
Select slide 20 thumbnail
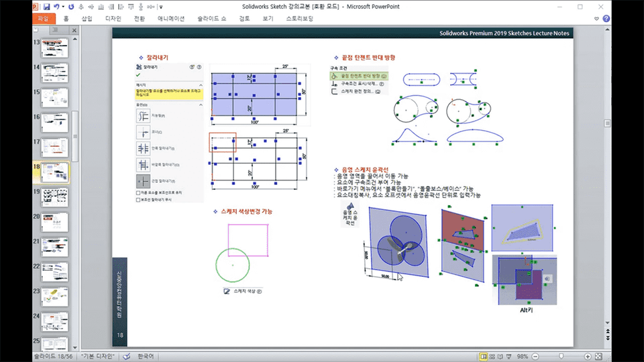tap(54, 223)
